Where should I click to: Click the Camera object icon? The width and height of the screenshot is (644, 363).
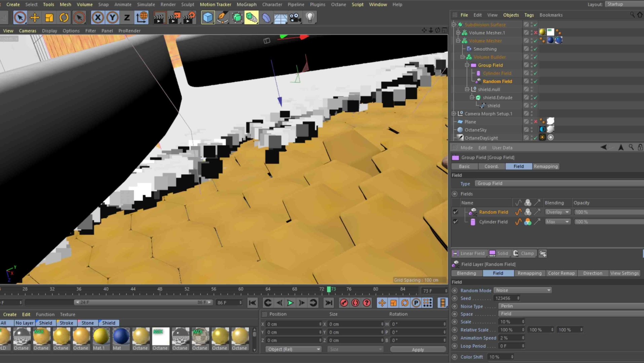point(295,17)
